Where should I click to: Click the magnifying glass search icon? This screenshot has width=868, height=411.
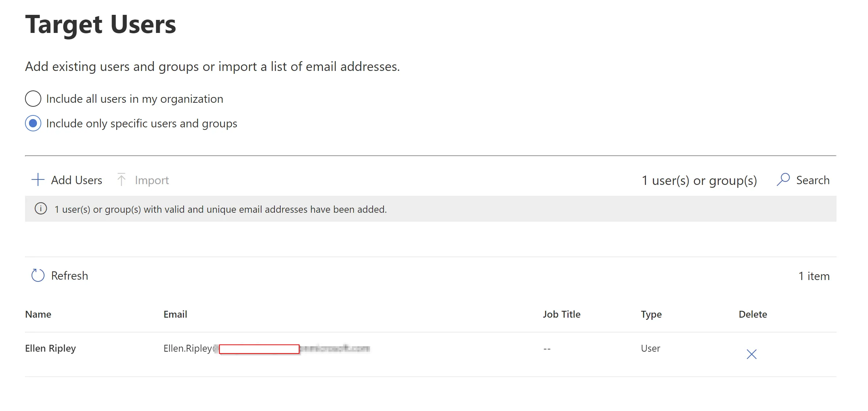tap(783, 179)
